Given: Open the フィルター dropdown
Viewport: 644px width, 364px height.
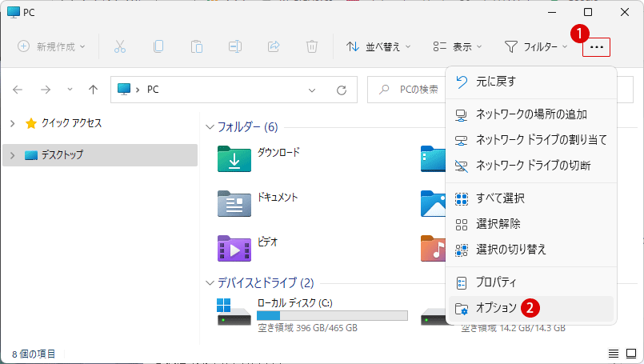Looking at the screenshot, I should [536, 47].
